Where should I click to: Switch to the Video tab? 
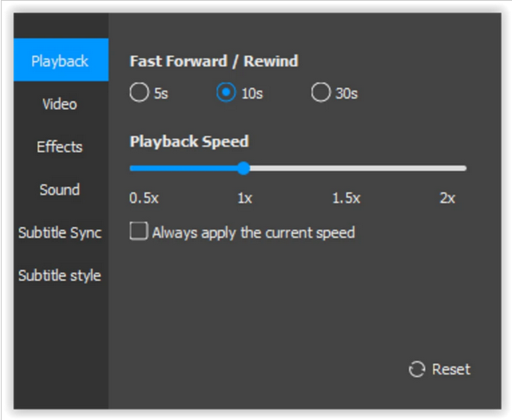click(61, 104)
